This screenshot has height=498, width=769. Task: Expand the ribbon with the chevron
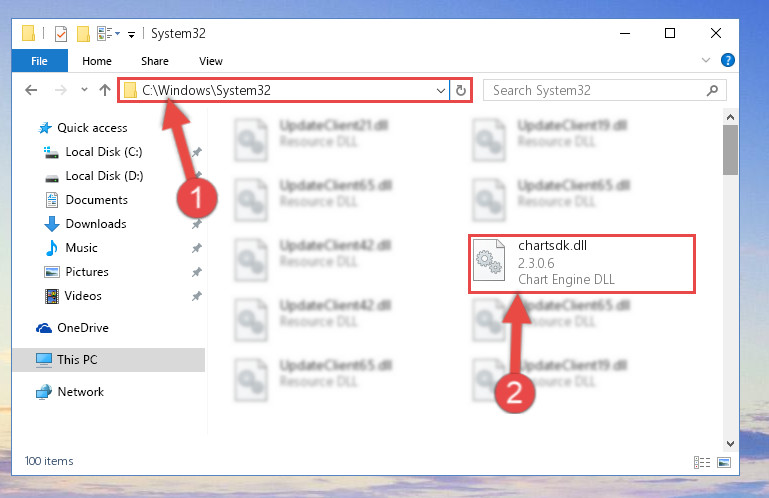706,60
